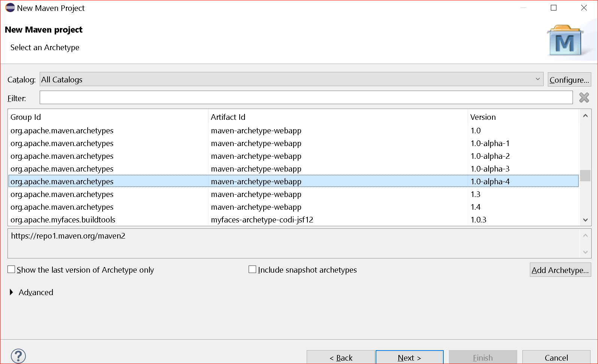The image size is (598, 364).
Task: Select maven-archetype-webapp version 1.0-alpha-1 row
Action: point(293,143)
